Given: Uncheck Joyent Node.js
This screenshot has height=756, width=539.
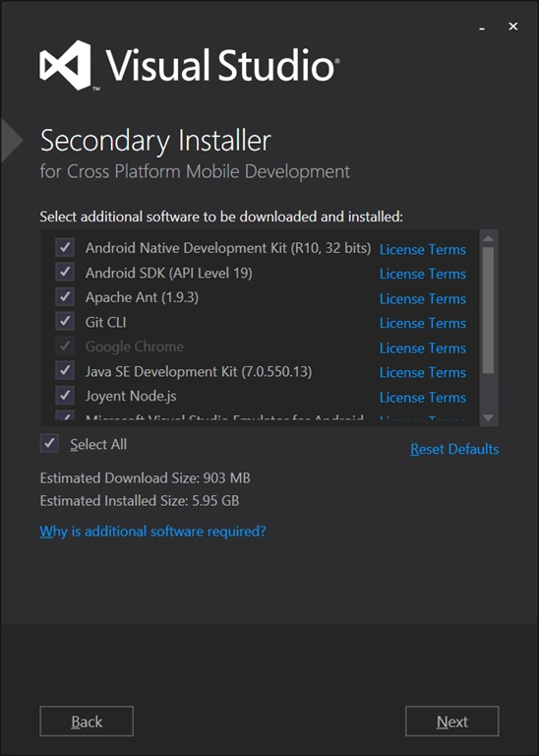Looking at the screenshot, I should [65, 396].
